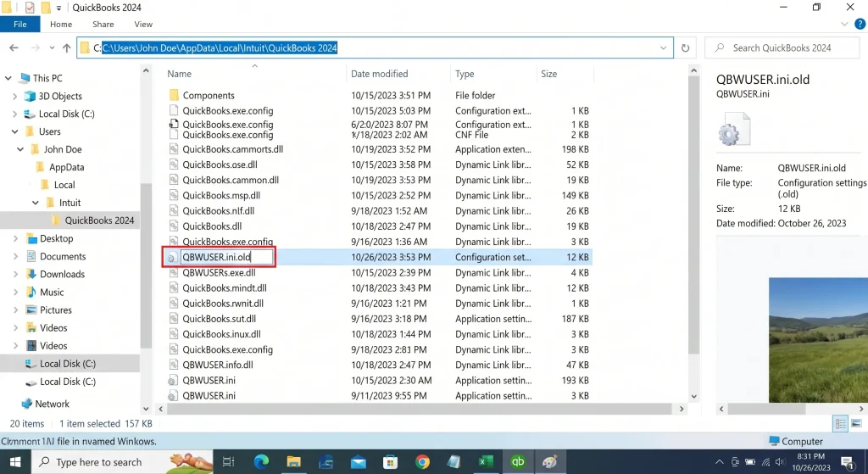Screen dimensions: 868x474
Task: Click the folder icon in the address bar
Action: tap(85, 48)
